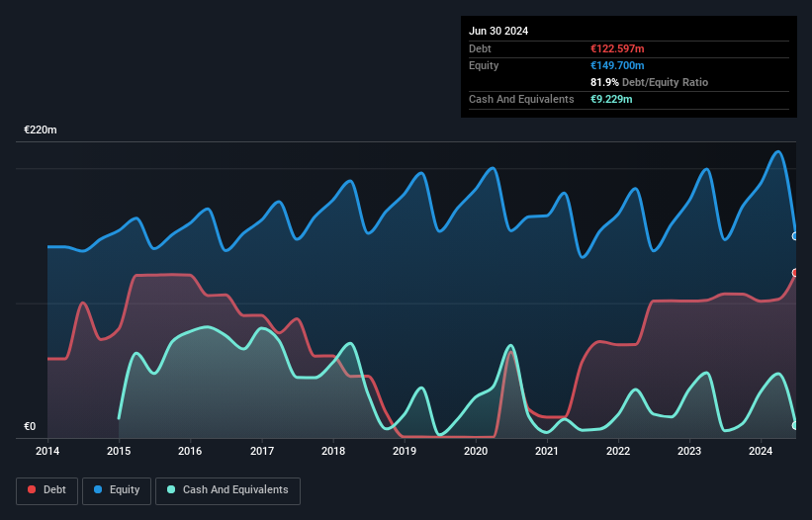
Task: Click the 2015 x-axis label
Action: [119, 451]
